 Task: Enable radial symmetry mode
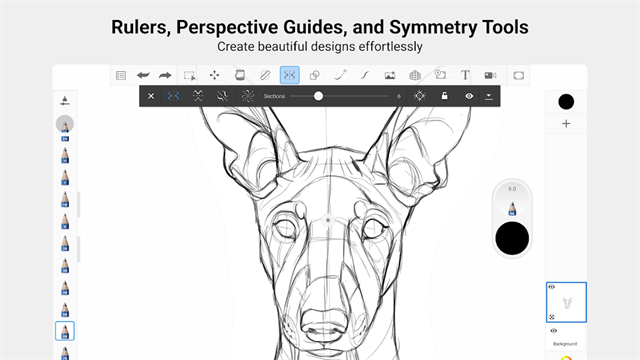click(247, 96)
